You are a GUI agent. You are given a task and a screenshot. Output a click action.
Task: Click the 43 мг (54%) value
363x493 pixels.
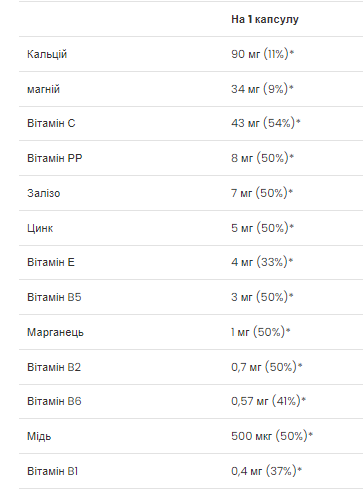(266, 123)
